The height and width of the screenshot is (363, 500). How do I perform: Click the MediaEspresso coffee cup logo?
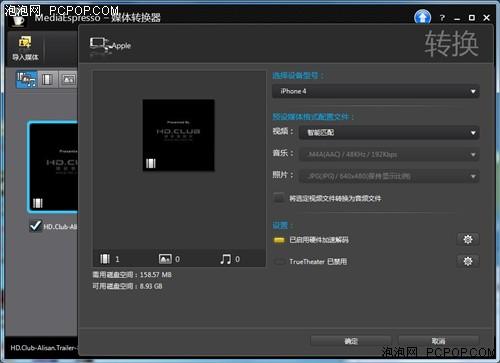point(18,21)
